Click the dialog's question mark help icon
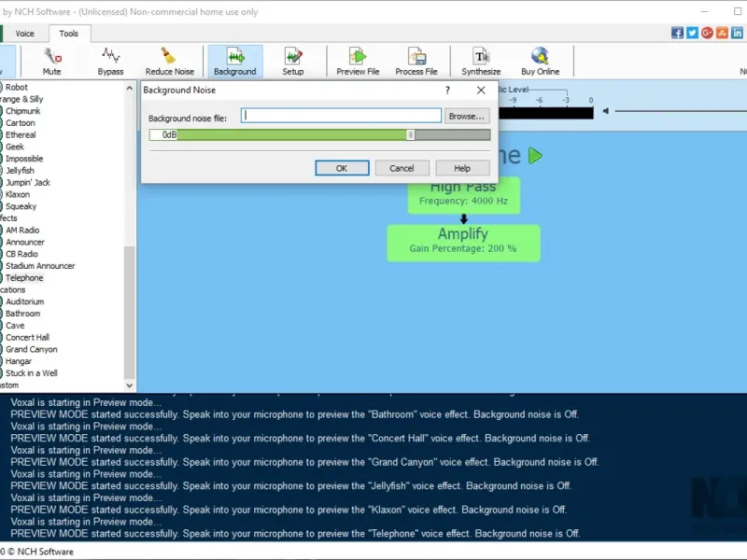Screen dimensions: 747x560 click(447, 90)
